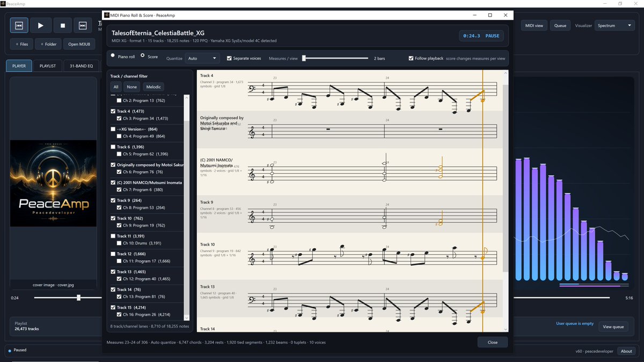Switch to the PLAYLIST tab
644x362 pixels.
47,66
